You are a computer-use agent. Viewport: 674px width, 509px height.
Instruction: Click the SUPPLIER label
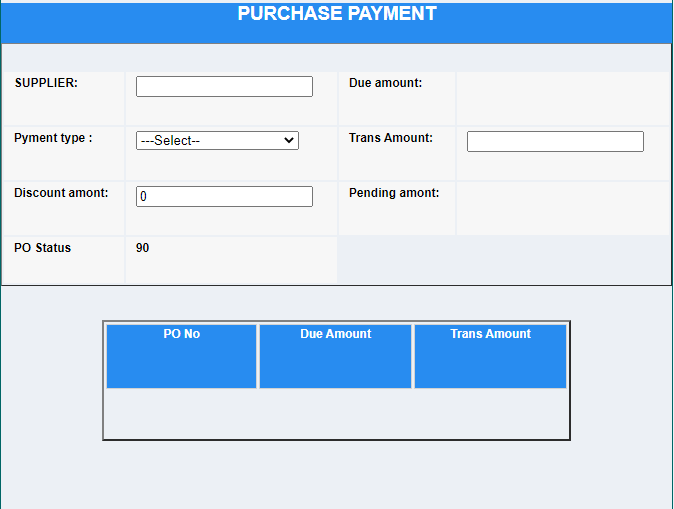[46, 83]
